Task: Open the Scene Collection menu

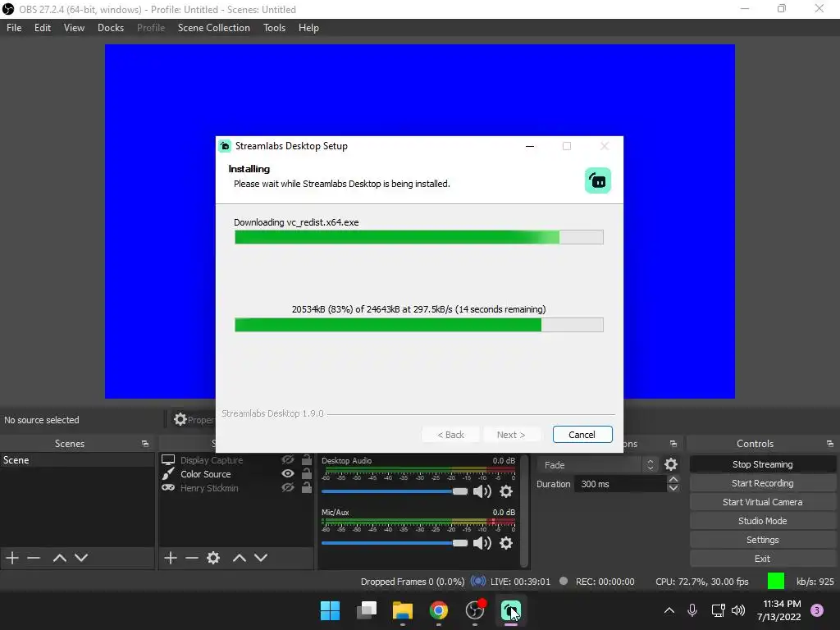Action: [x=214, y=28]
